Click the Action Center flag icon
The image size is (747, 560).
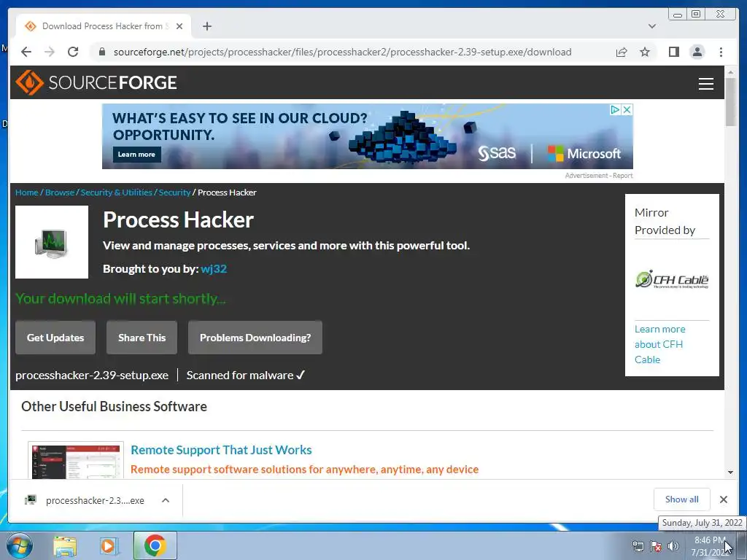[x=656, y=546]
